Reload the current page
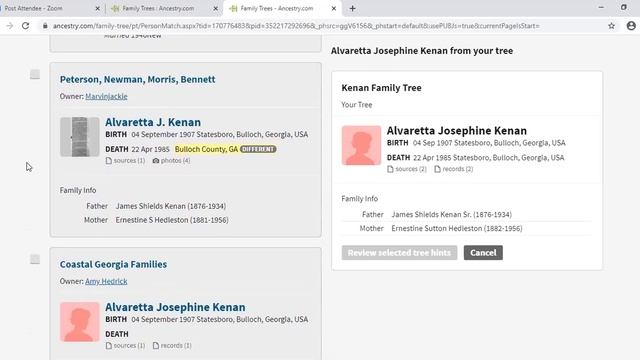This screenshot has width=640, height=360. tap(25, 26)
